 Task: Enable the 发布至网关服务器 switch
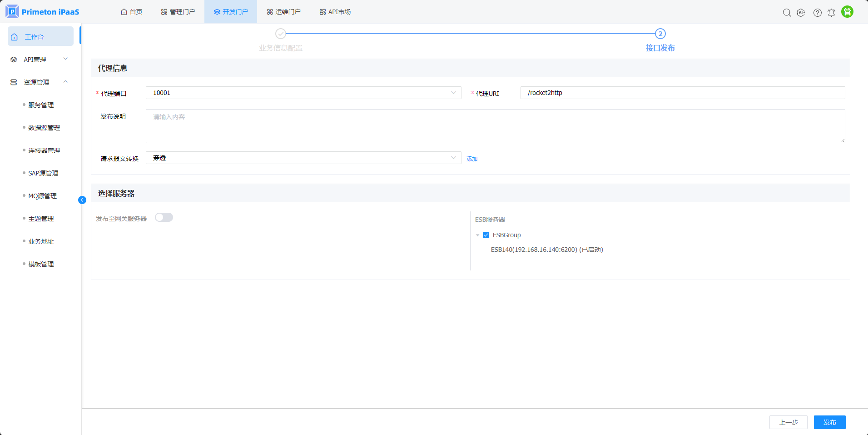164,218
